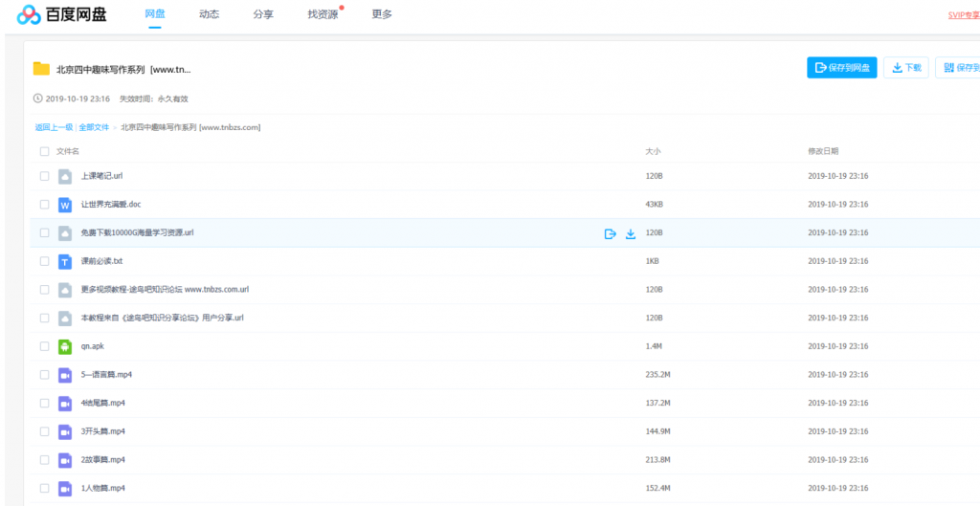Click the Android icon for qn.apk
This screenshot has height=506, width=980.
coord(65,346)
